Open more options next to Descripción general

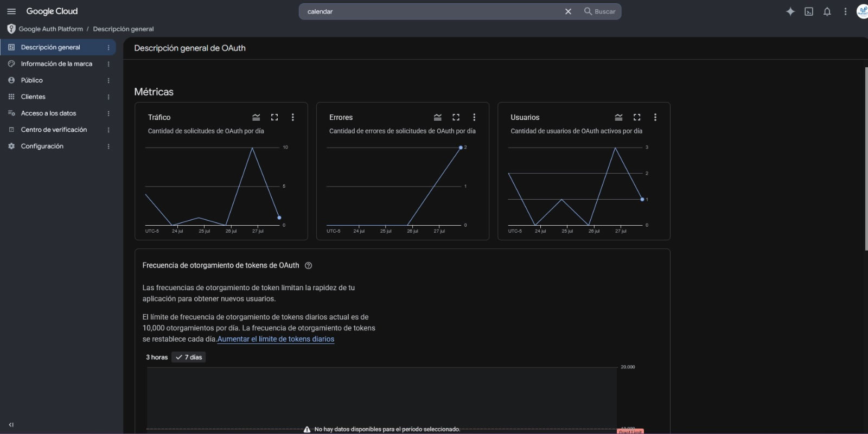tap(108, 47)
